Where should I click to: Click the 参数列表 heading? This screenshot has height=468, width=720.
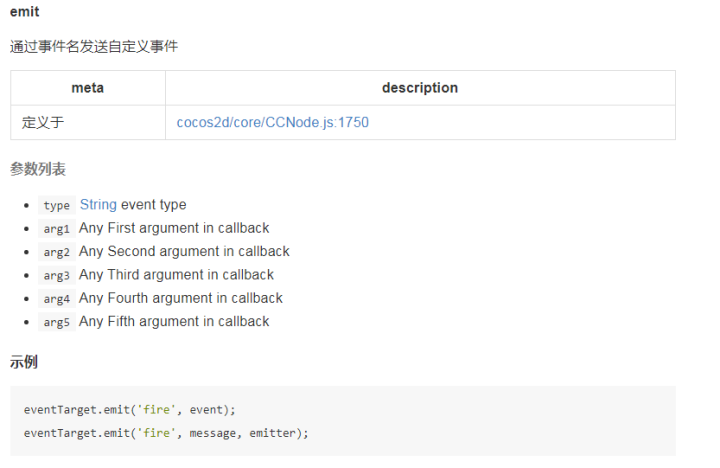[38, 169]
